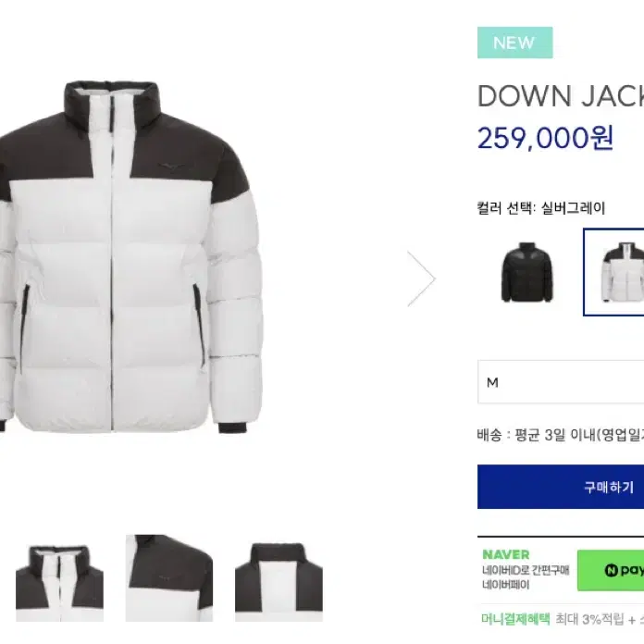
Task: Click the 최대 3%적립 benefit text
Action: point(589,619)
